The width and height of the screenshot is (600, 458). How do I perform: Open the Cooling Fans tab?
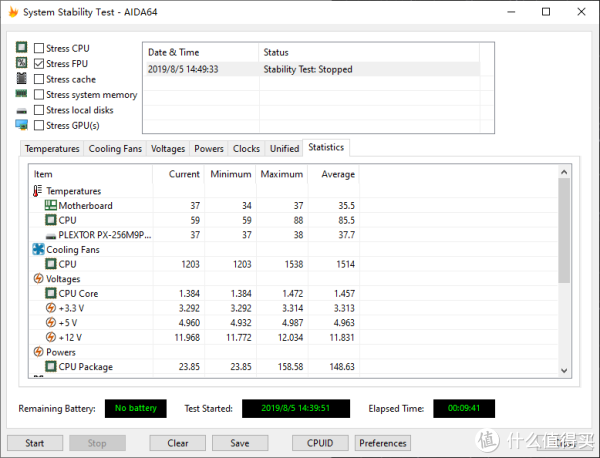pyautogui.click(x=115, y=148)
